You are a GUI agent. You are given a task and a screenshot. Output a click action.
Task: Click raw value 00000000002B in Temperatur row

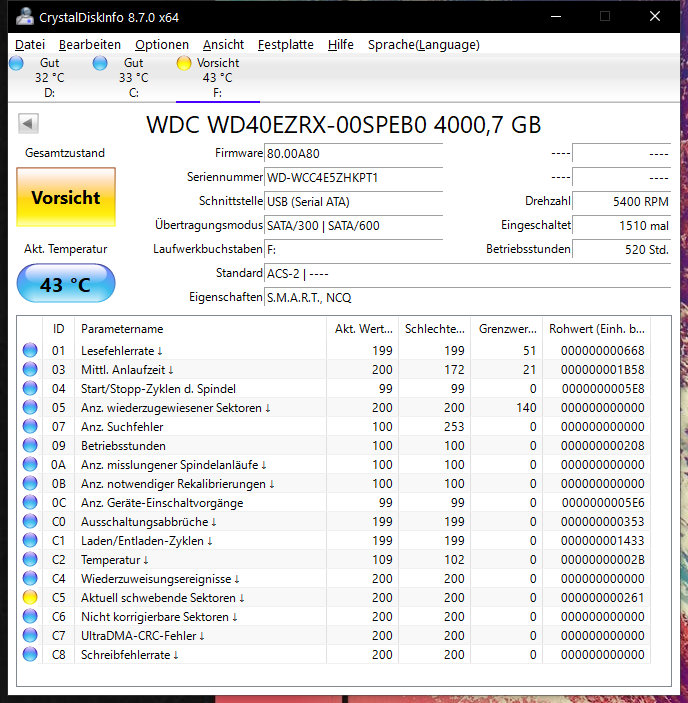tap(602, 560)
